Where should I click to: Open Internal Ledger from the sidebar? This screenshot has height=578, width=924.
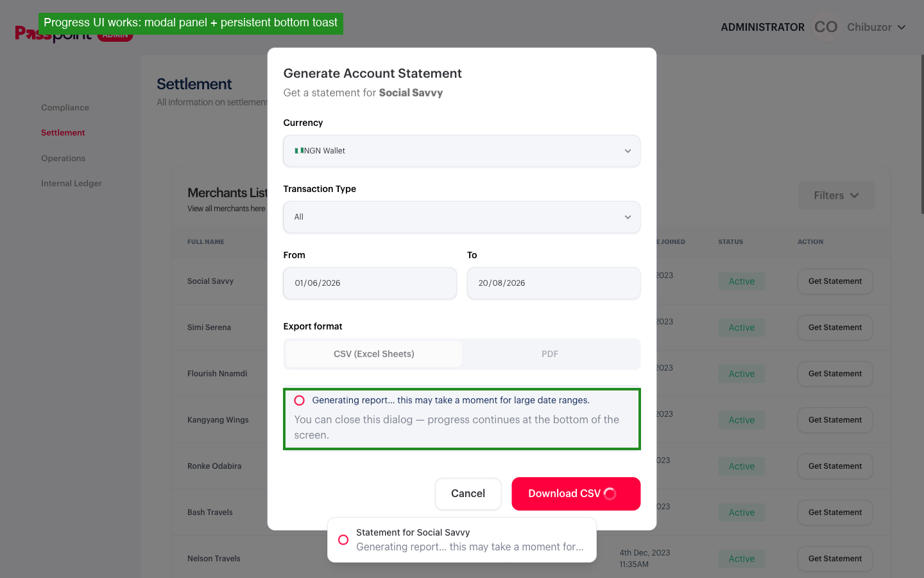point(71,184)
